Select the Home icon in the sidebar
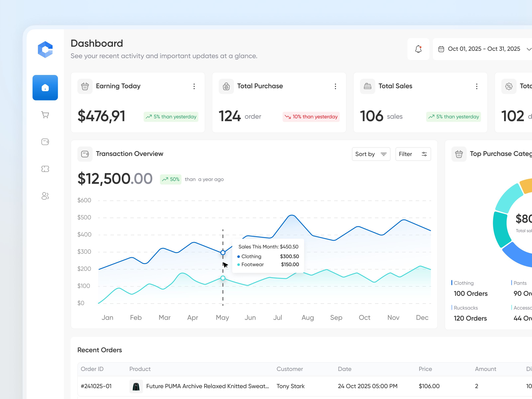The height and width of the screenshot is (399, 532). tap(45, 88)
